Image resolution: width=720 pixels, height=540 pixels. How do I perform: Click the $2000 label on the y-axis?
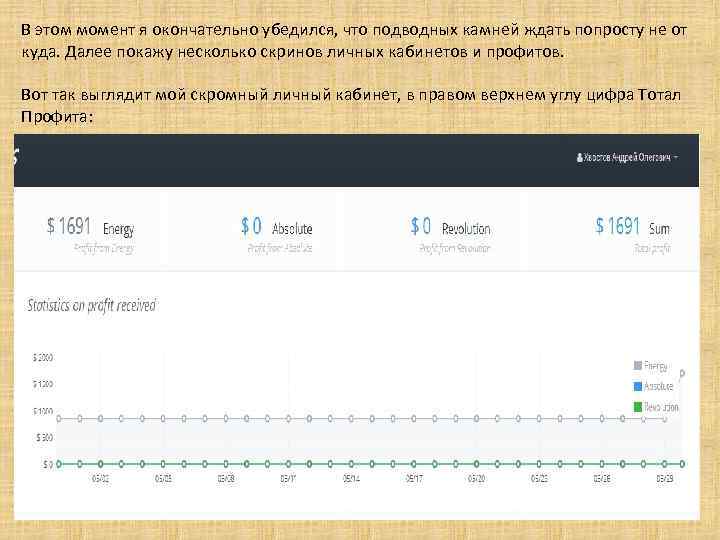tap(43, 357)
